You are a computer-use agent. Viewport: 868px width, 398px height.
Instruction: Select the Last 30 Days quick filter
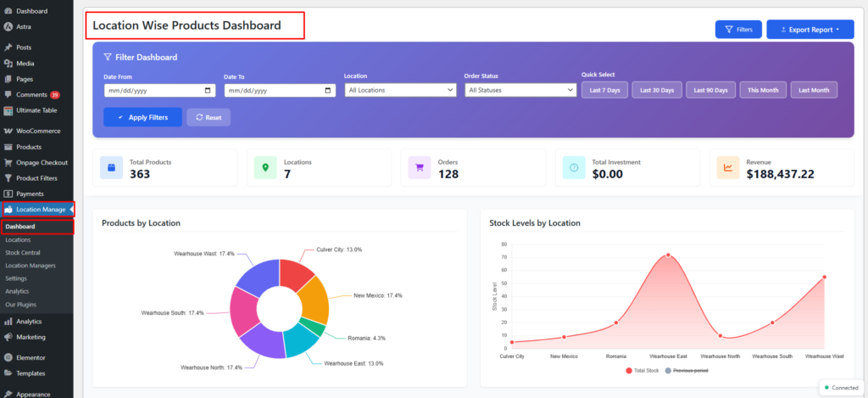click(657, 90)
